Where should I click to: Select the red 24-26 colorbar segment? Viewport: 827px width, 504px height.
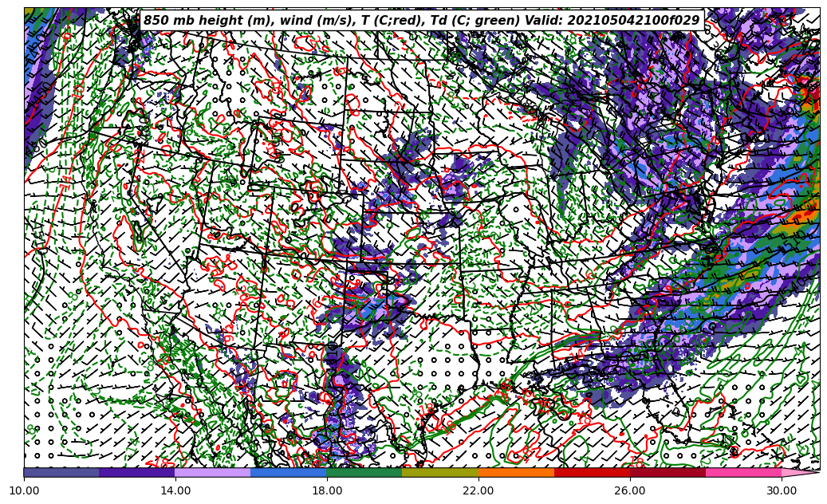[592, 472]
